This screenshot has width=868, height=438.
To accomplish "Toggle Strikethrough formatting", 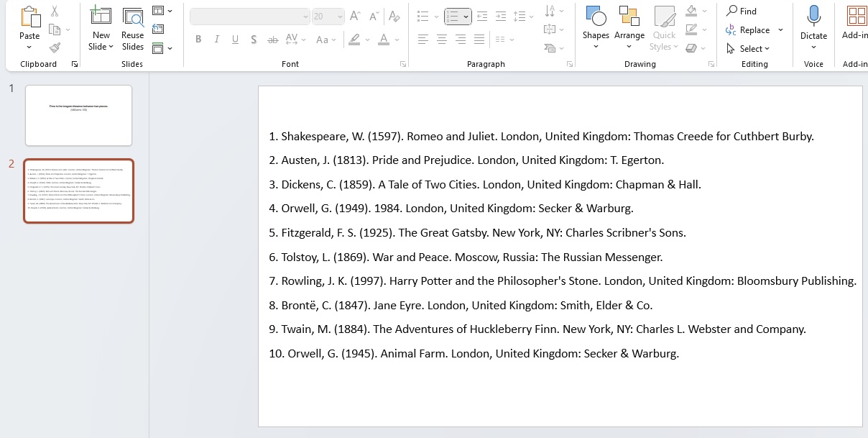I will click(272, 40).
